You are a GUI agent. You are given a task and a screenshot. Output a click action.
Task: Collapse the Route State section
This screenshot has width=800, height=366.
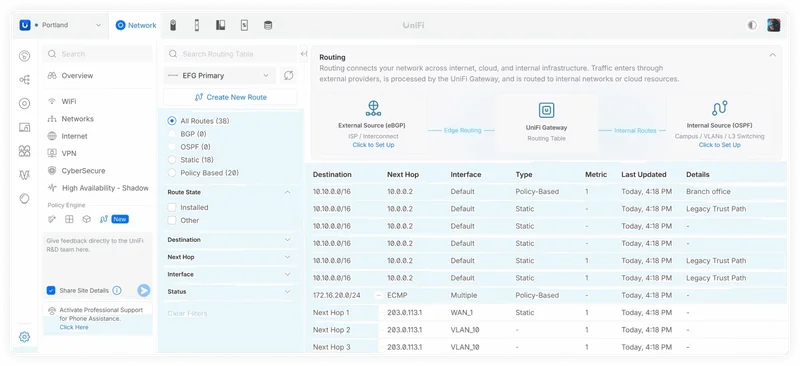(x=287, y=192)
